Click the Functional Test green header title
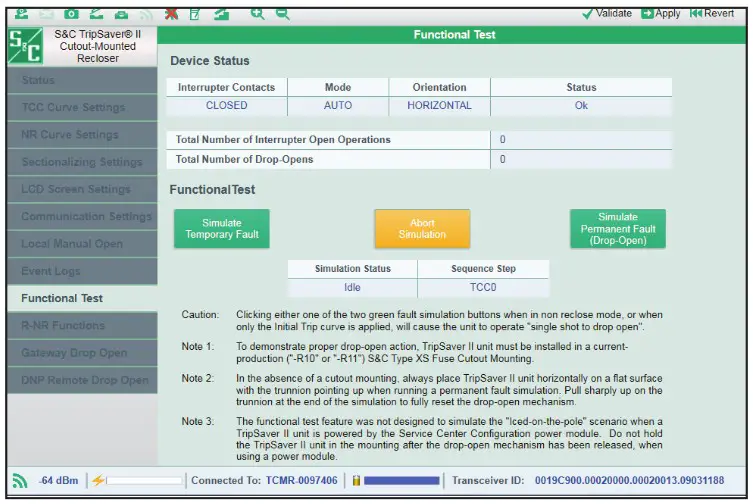This screenshot has width=753, height=504. 454,35
